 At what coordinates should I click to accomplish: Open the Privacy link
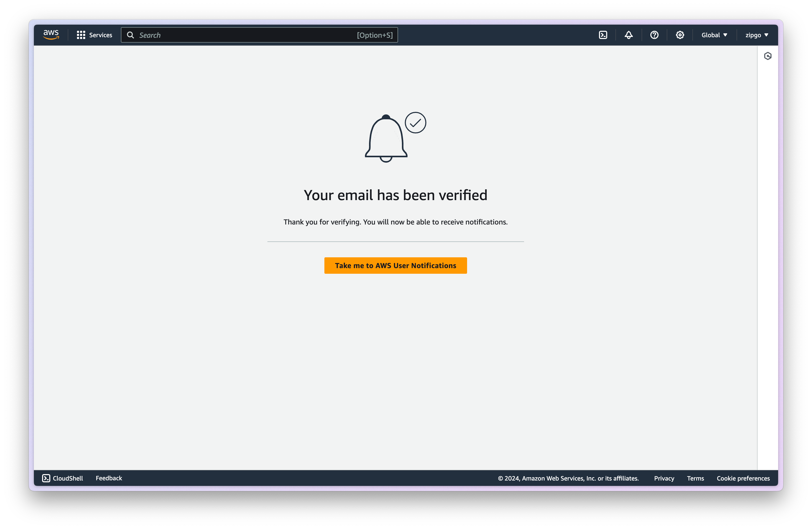coord(664,478)
